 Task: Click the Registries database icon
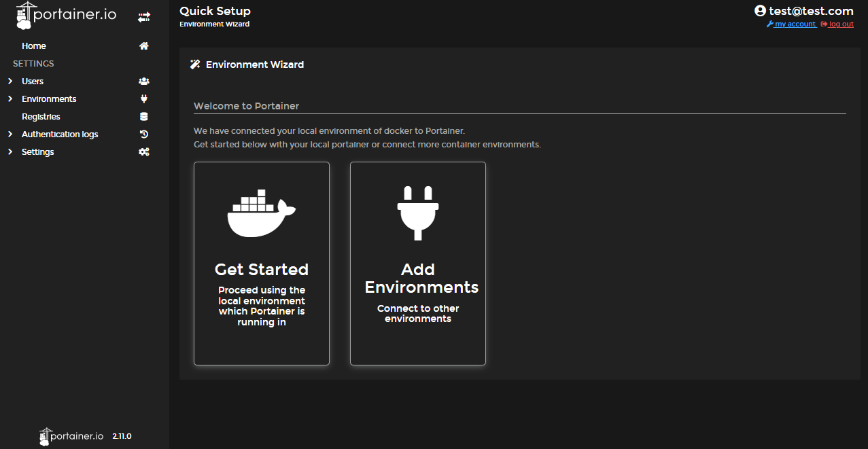coord(144,117)
